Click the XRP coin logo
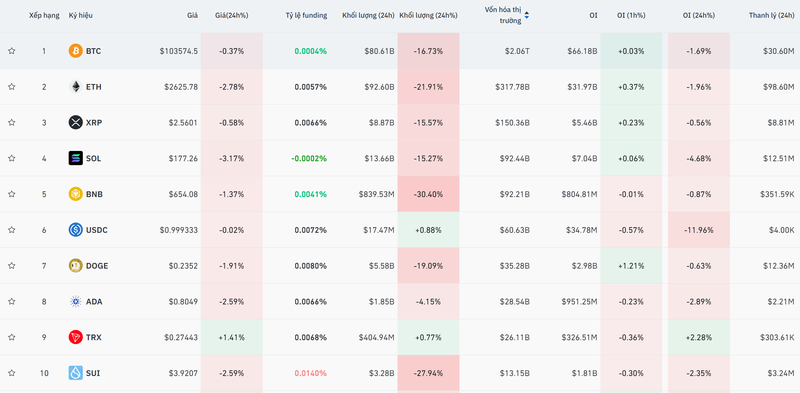The height and width of the screenshot is (393, 800). coord(76,122)
